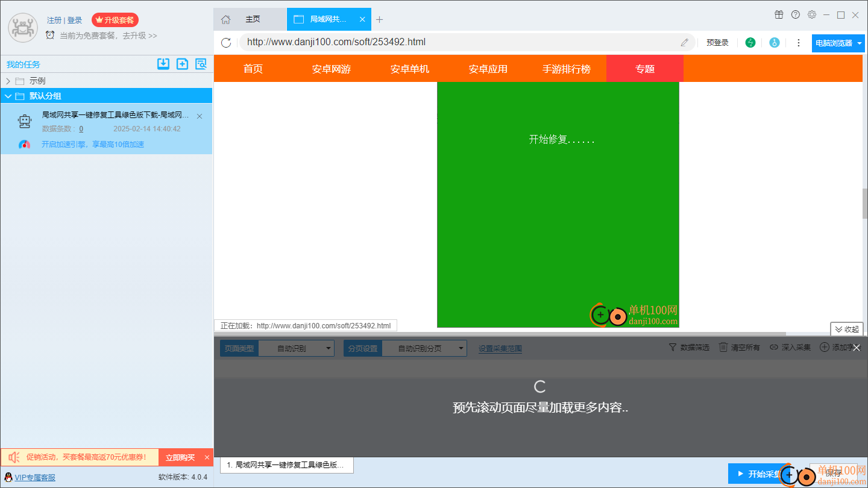Image resolution: width=868 pixels, height=488 pixels.
Task: Close the loading overlay with X
Action: pyautogui.click(x=857, y=348)
